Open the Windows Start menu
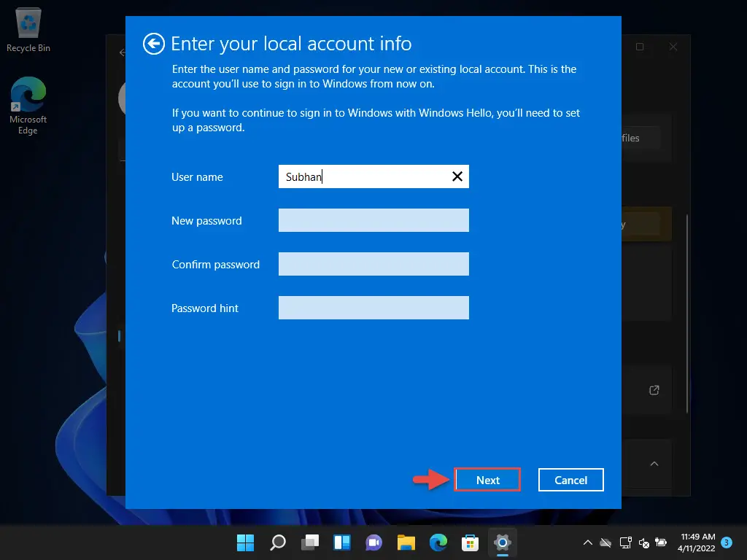 tap(246, 542)
